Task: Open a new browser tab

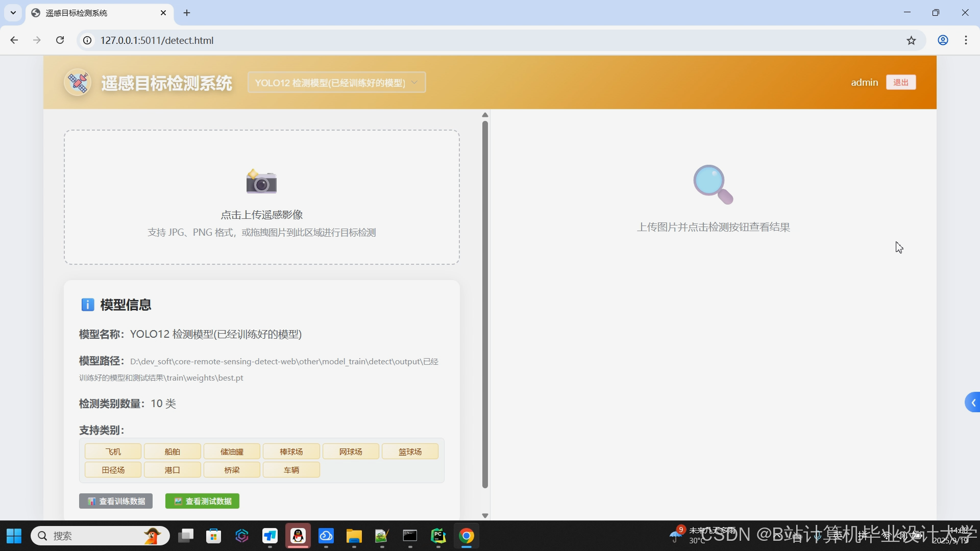Action: pos(187,13)
